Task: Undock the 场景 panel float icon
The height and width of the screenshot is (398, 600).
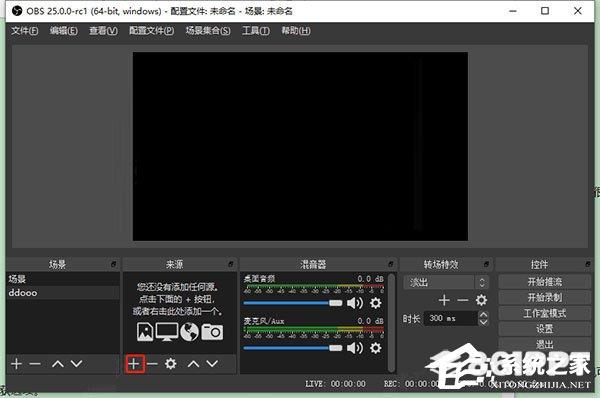Action: [x=113, y=264]
